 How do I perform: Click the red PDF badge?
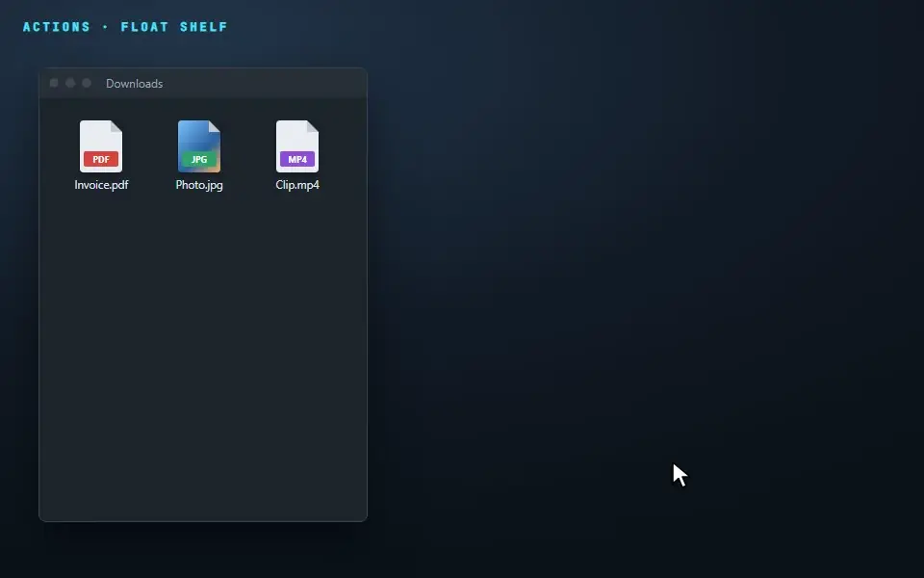click(101, 159)
